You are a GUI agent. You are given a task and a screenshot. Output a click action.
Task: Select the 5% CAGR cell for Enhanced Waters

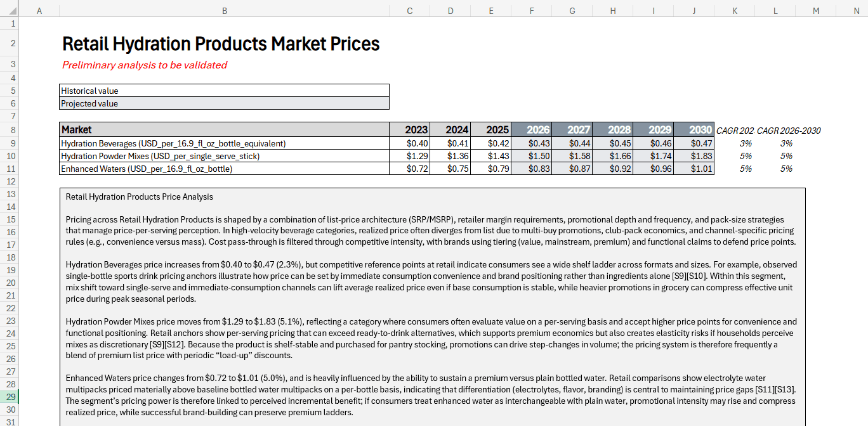pos(786,169)
